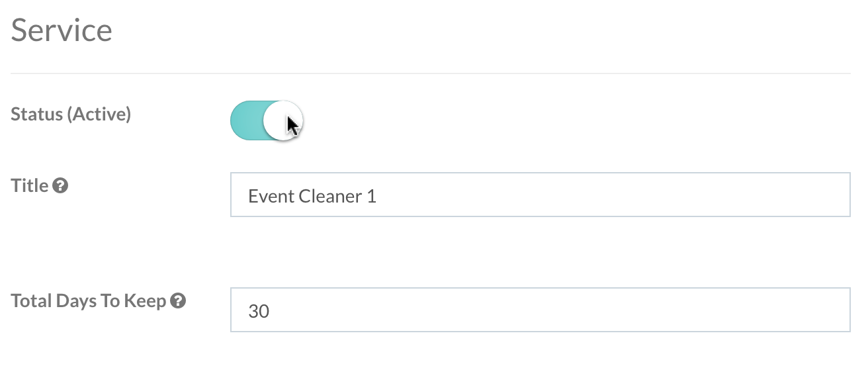
Task: Click the white knob of the Status switch
Action: point(282,120)
